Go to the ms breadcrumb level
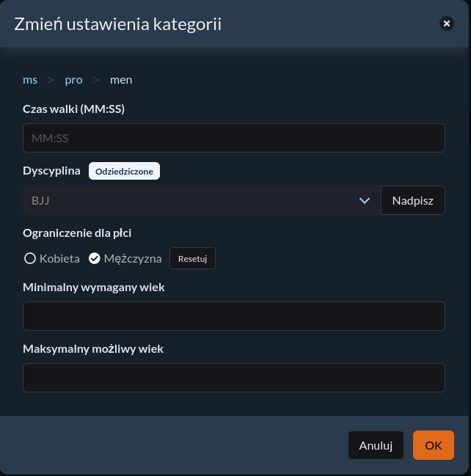 [30, 80]
